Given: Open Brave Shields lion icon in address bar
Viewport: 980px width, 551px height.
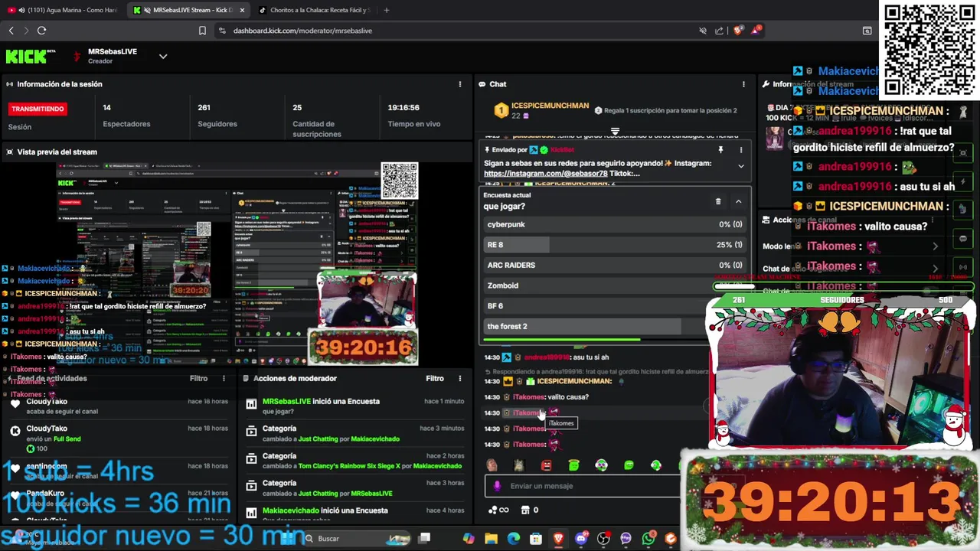Looking at the screenshot, I should (x=737, y=31).
